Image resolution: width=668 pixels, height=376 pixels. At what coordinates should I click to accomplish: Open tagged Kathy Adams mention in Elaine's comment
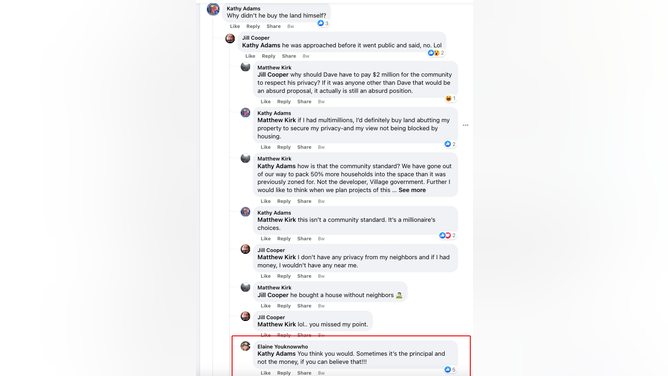[x=276, y=354]
